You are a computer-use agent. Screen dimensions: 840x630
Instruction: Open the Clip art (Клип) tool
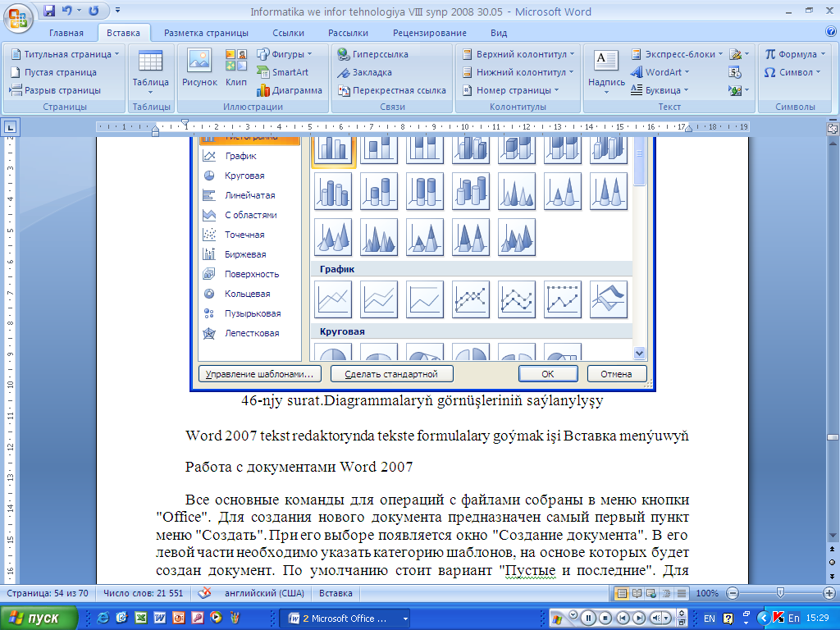point(235,67)
